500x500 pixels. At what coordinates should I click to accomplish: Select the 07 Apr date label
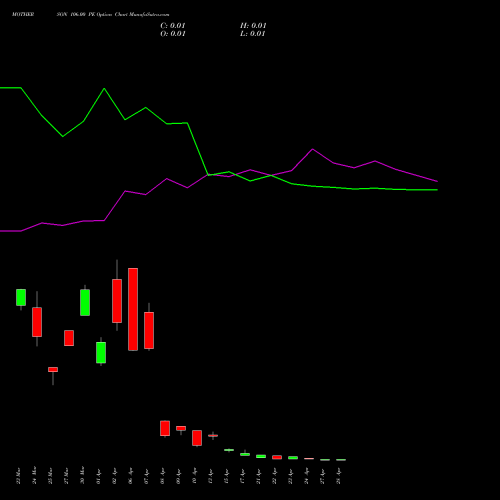[x=146, y=476]
